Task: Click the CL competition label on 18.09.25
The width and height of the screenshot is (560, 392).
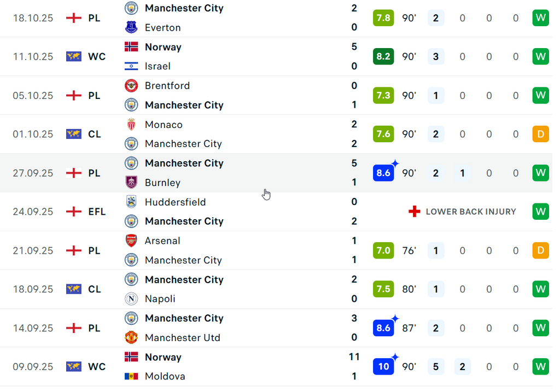Action: 94,289
